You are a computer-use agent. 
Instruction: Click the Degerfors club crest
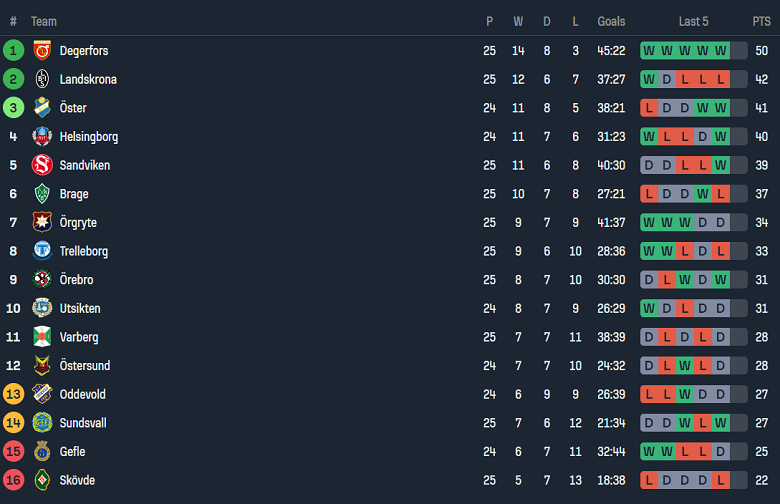coord(42,51)
